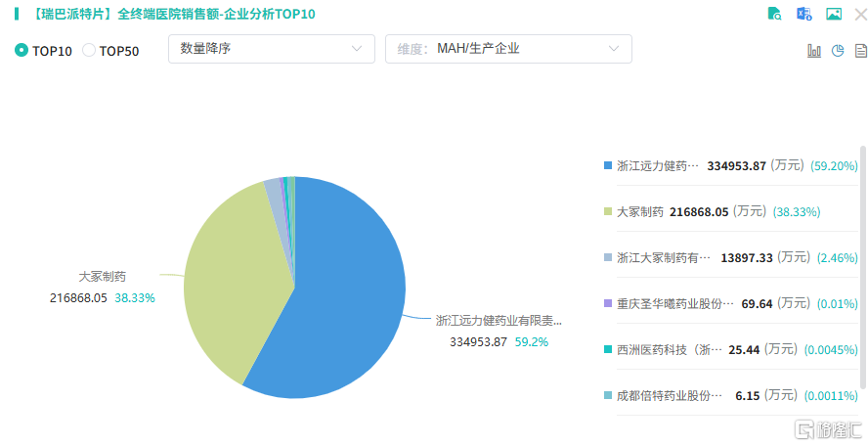Toggle 浙江远力健药 legend swatch
This screenshot has height=446, width=868.
coord(608,165)
